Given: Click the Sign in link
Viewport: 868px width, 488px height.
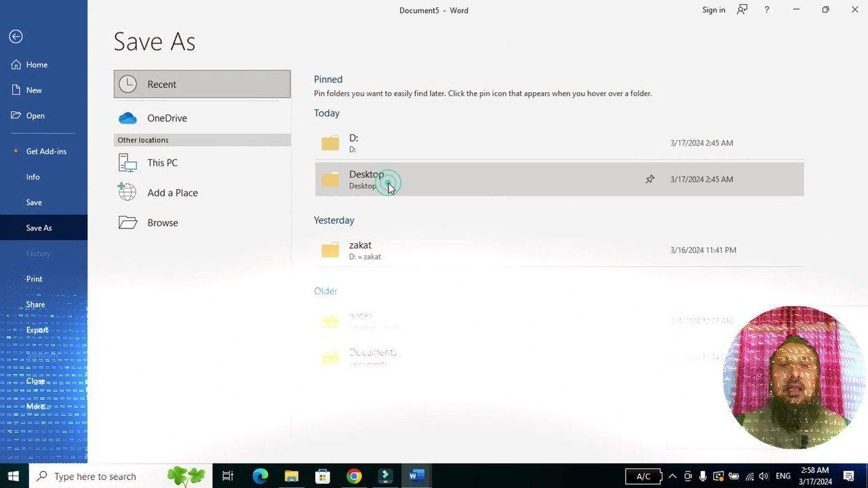Looking at the screenshot, I should pyautogui.click(x=713, y=10).
